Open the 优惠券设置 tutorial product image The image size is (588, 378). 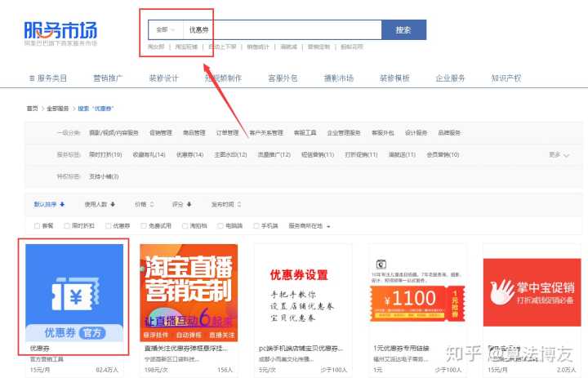pyautogui.click(x=303, y=293)
